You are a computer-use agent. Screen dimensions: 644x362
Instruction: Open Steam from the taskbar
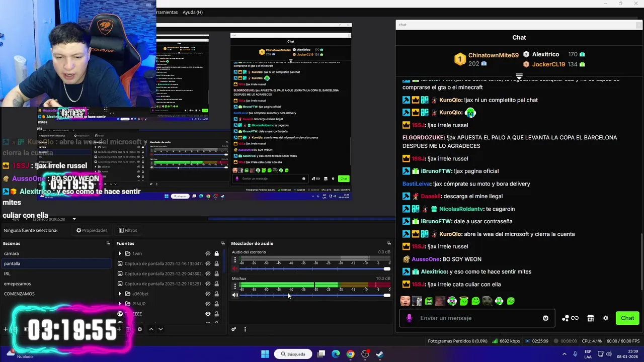click(x=380, y=354)
